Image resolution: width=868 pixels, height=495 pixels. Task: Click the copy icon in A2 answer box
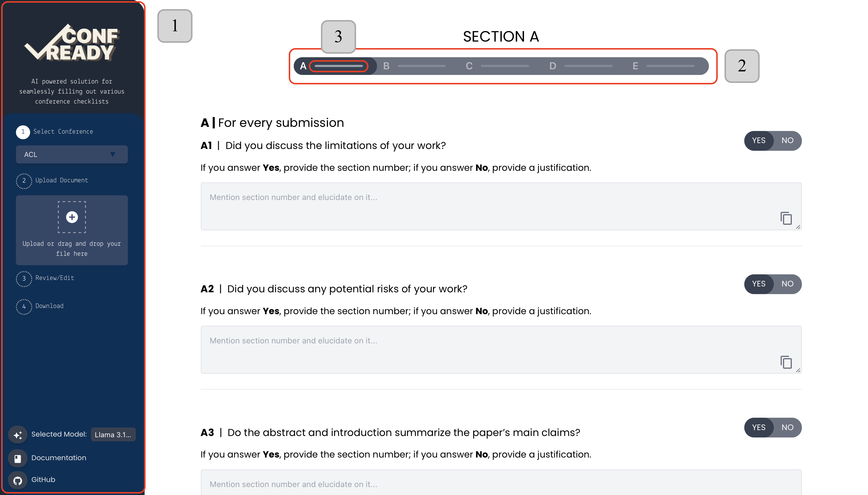[786, 362]
